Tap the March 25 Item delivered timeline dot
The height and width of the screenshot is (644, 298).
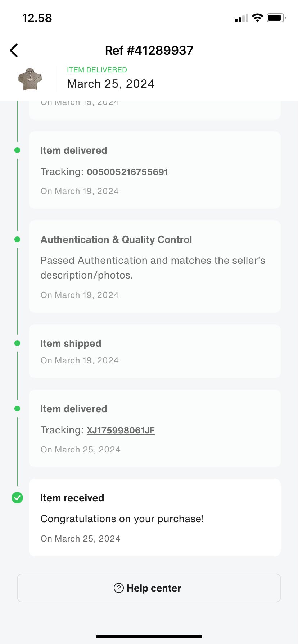[17, 409]
